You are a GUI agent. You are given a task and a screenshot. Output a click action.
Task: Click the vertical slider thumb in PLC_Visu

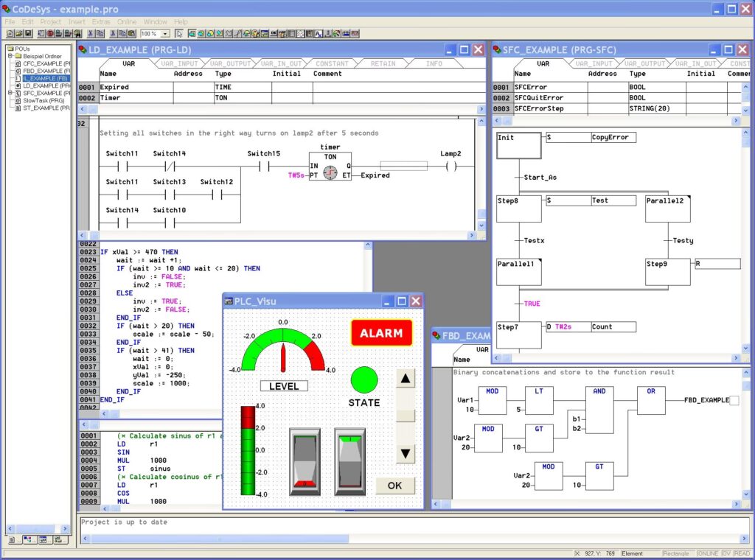pyautogui.click(x=406, y=416)
